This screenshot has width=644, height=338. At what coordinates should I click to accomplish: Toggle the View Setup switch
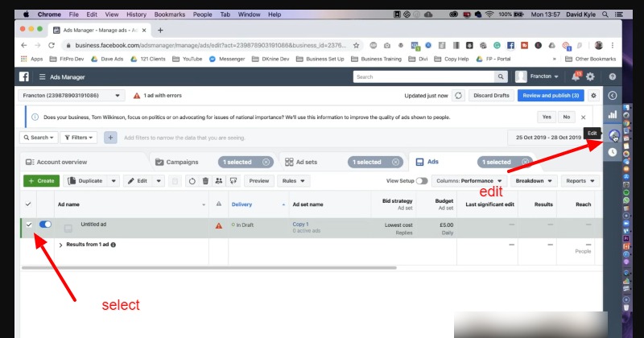[422, 181]
